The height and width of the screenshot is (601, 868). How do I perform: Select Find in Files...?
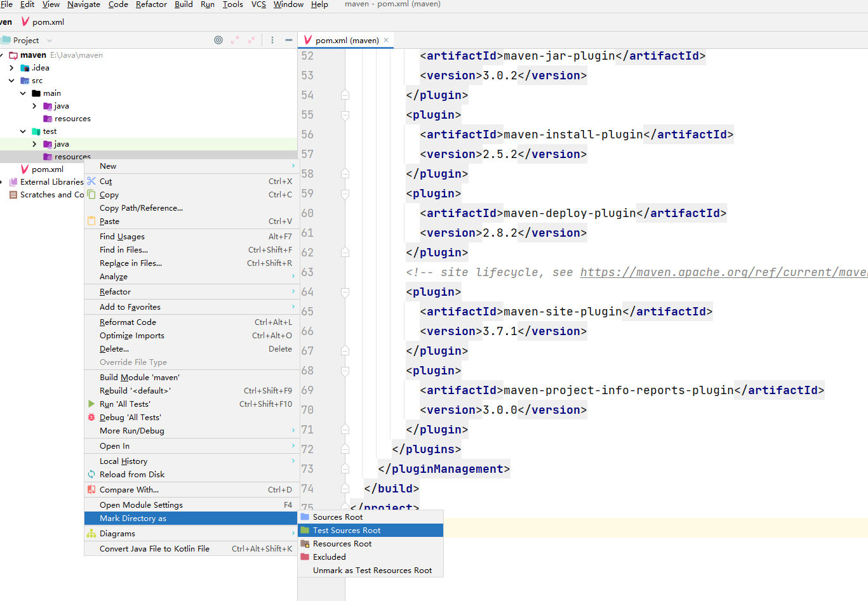click(x=192, y=250)
